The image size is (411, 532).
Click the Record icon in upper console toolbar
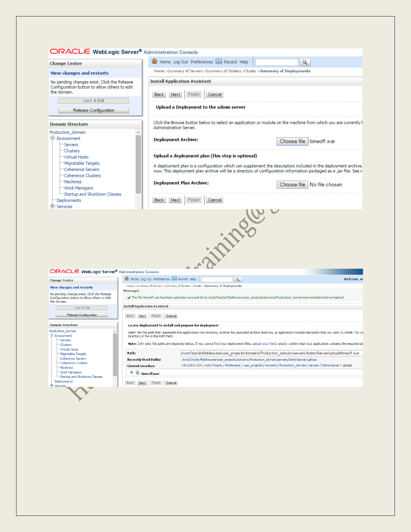pos(219,61)
